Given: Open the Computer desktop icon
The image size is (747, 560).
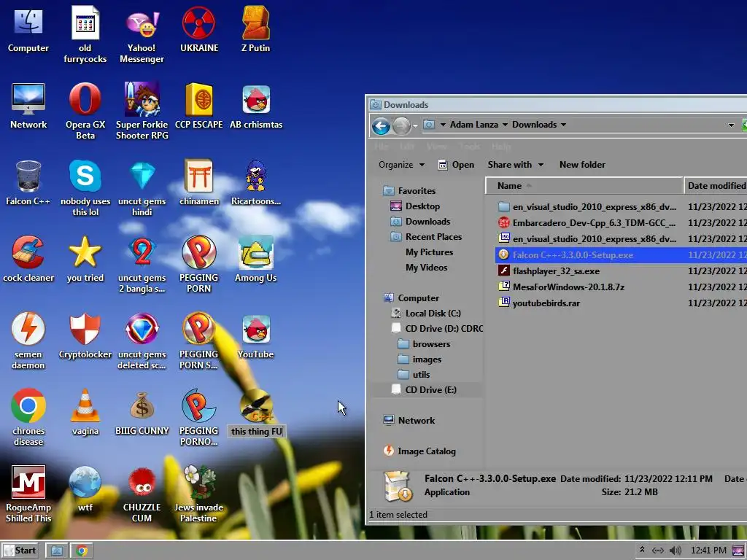Looking at the screenshot, I should click(28, 29).
